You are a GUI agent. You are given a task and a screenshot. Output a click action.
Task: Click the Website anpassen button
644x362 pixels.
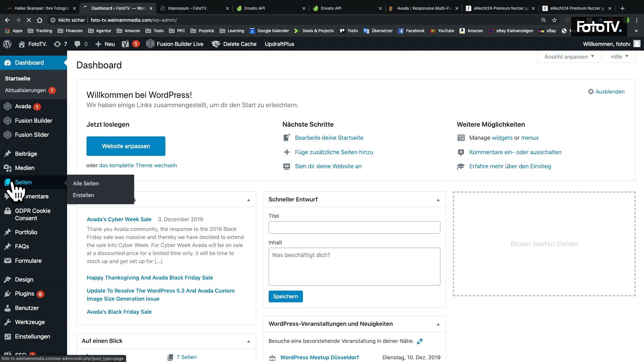pos(126,146)
